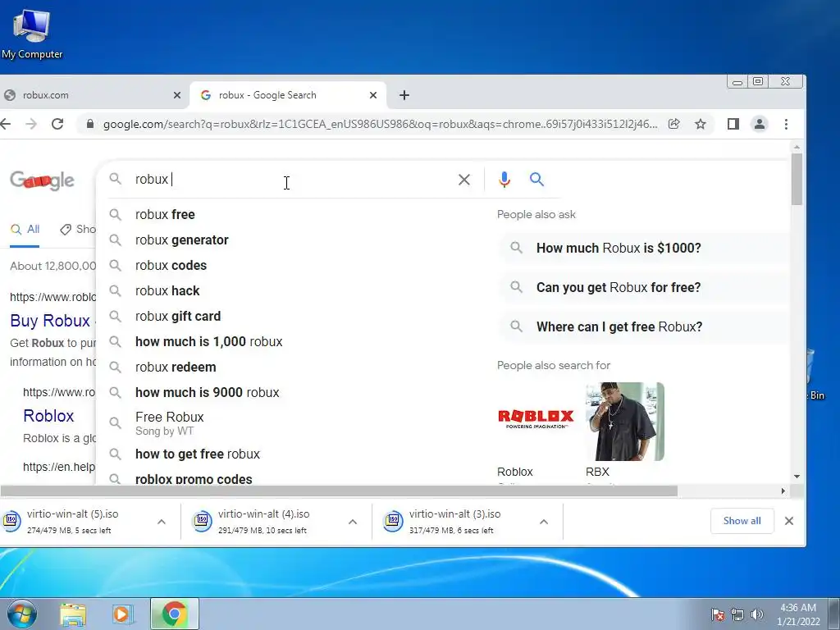The width and height of the screenshot is (840, 630).
Task: Switch to the robux.com tab
Action: (94, 95)
